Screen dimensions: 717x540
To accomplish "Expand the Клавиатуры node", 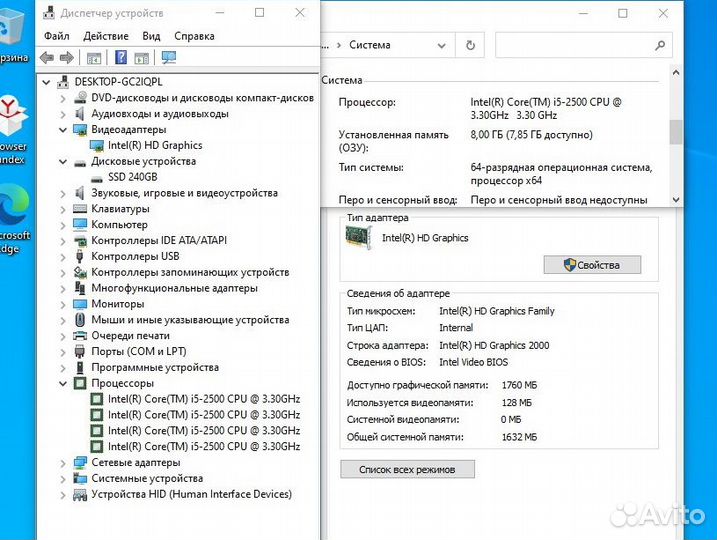I will [63, 209].
